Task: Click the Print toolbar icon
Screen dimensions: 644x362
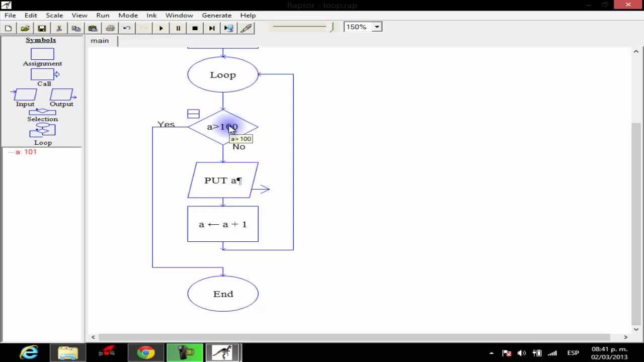Action: (x=110, y=28)
